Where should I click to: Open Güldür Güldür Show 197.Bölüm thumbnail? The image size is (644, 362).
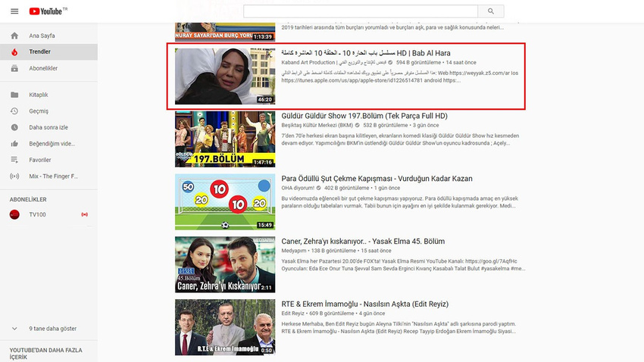[225, 139]
